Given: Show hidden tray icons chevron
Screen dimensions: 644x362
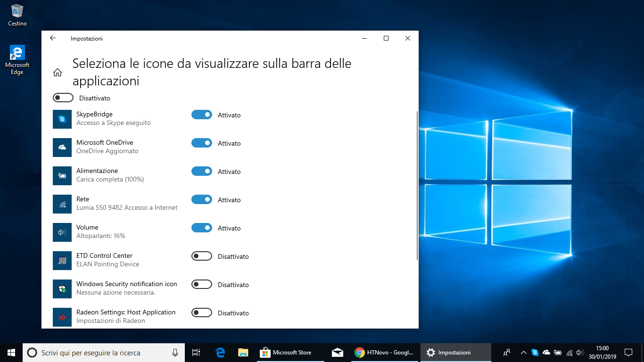Looking at the screenshot, I should [523, 353].
